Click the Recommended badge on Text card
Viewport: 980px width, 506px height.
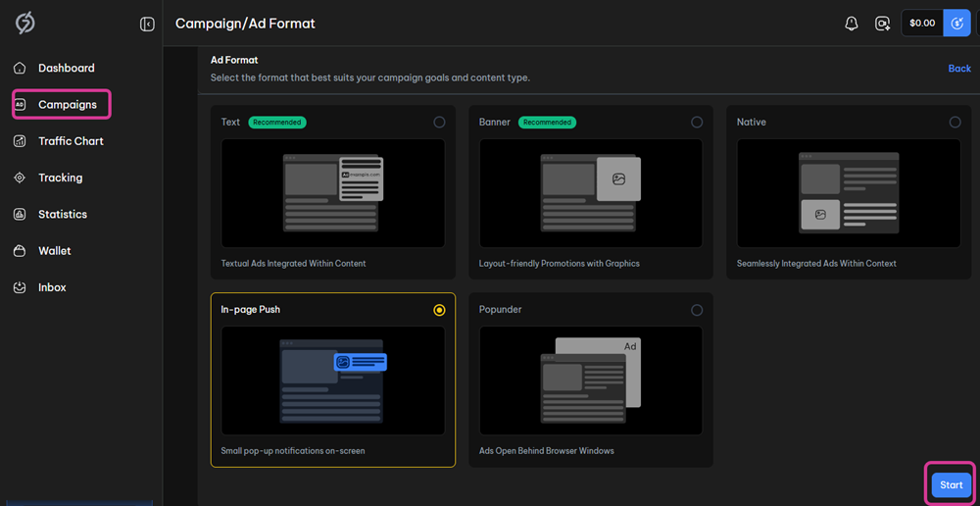(x=277, y=122)
